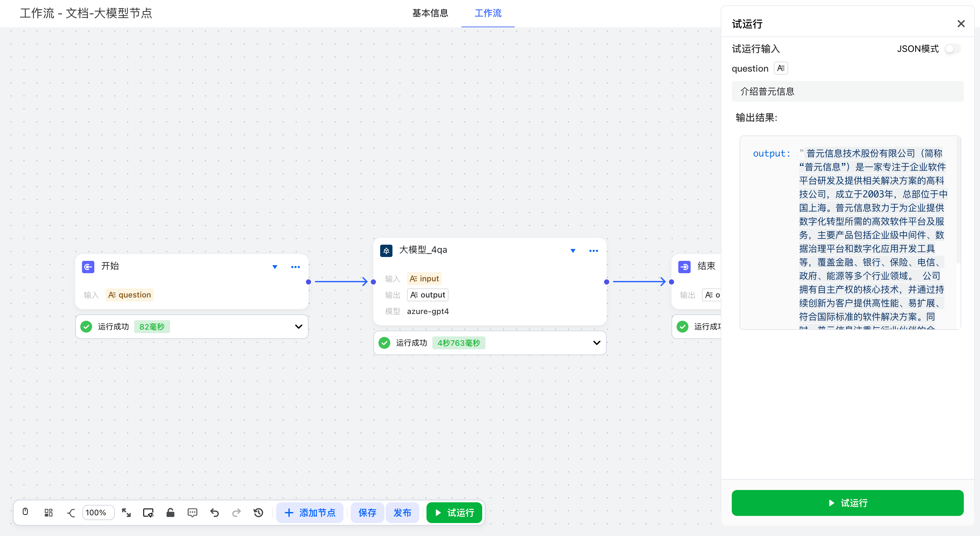Click the auto-layout grid icon
This screenshot has height=536, width=980.
click(48, 512)
